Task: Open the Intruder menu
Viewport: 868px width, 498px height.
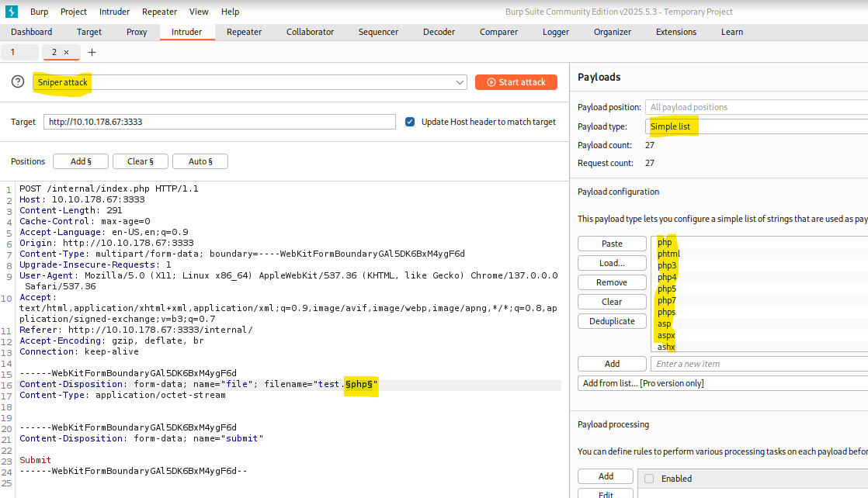Action: point(115,12)
